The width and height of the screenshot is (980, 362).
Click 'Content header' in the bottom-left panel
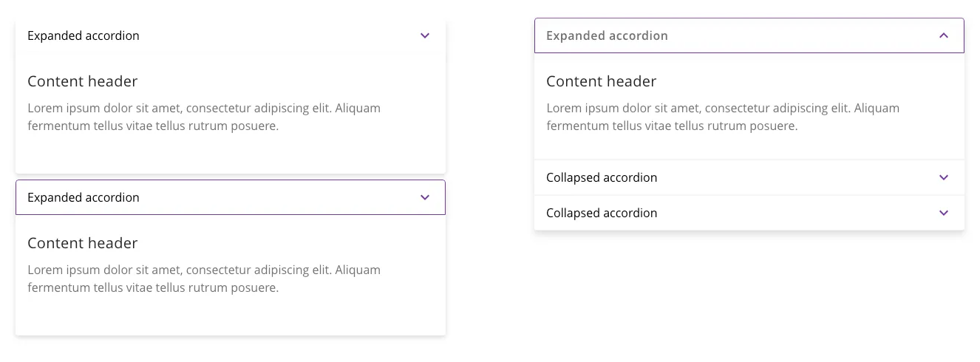pyautogui.click(x=83, y=243)
